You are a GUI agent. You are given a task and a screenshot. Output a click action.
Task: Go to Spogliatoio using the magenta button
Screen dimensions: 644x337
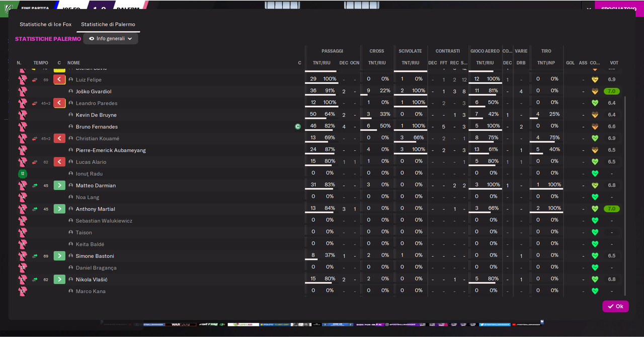click(x=619, y=9)
